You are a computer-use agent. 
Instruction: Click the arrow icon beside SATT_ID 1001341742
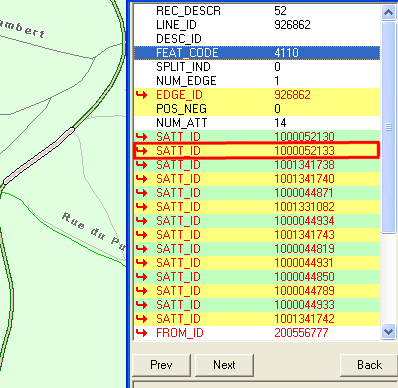[142, 319]
